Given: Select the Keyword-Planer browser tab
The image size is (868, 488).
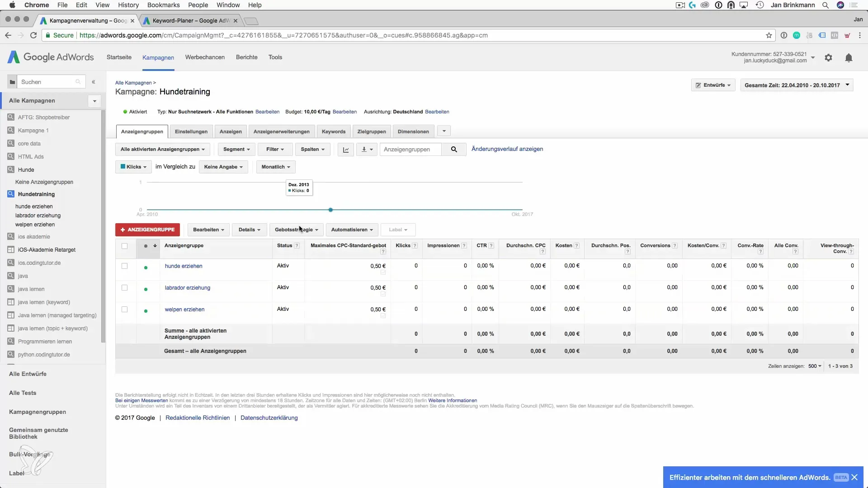Looking at the screenshot, I should pyautogui.click(x=190, y=21).
